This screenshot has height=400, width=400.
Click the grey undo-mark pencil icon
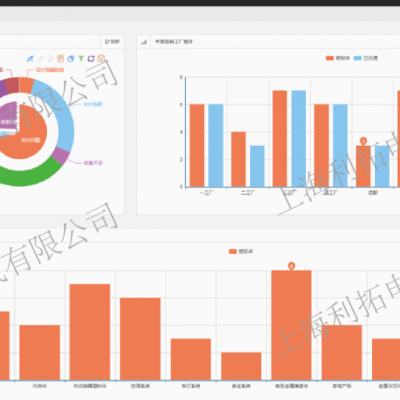(40, 59)
